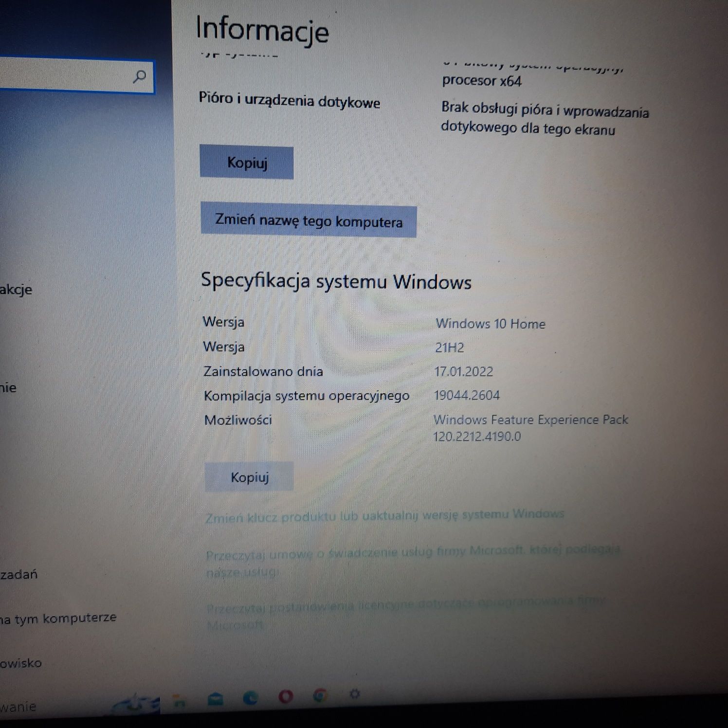
Task: Click the install date '17.01.2022'
Action: (x=464, y=372)
